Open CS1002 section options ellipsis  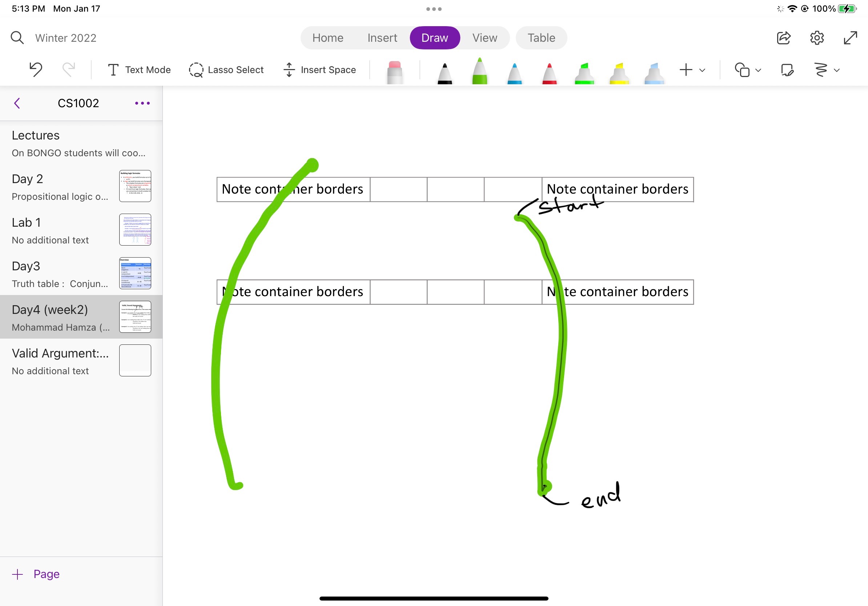pos(142,103)
